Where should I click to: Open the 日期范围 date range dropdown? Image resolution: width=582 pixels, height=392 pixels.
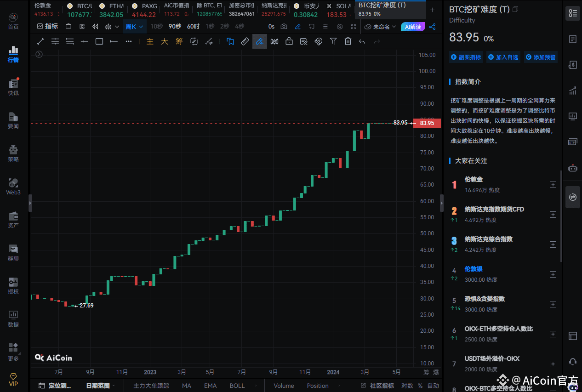tap(100, 386)
